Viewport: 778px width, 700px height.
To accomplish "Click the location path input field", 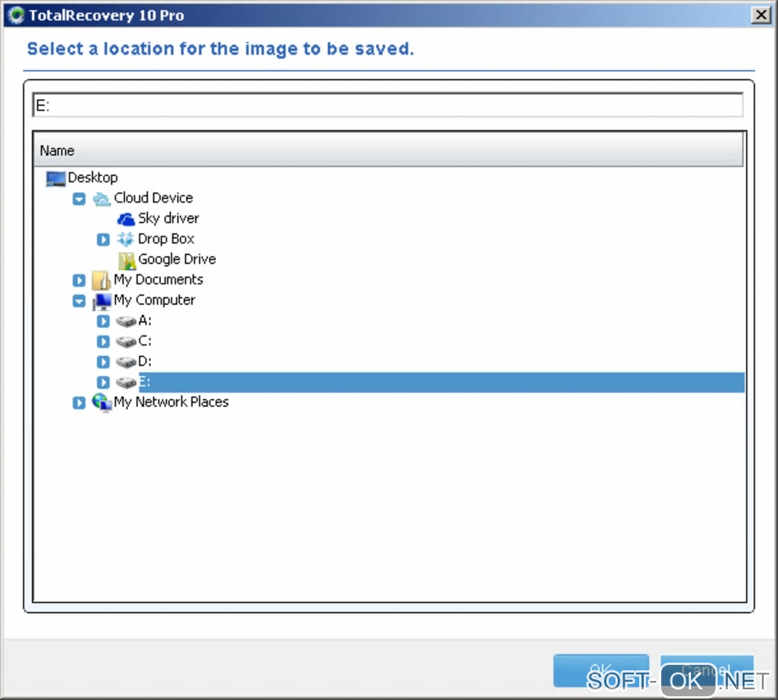I will (x=387, y=106).
